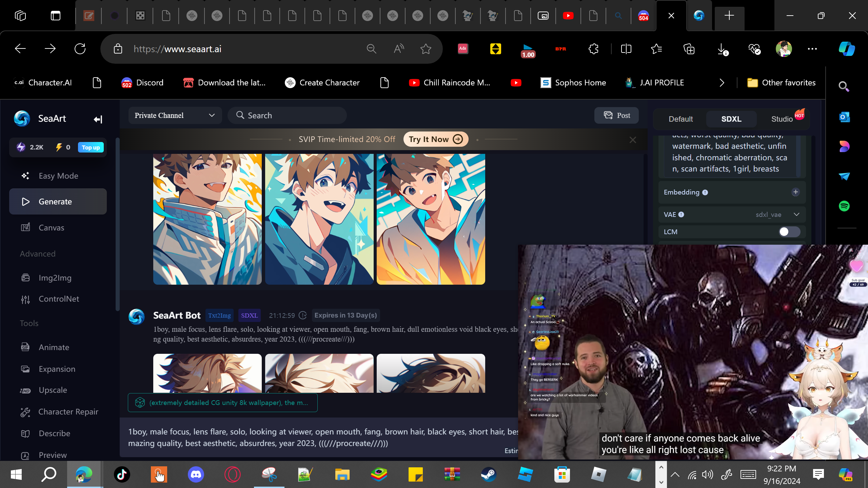
Task: Click the Post button
Action: point(617,116)
